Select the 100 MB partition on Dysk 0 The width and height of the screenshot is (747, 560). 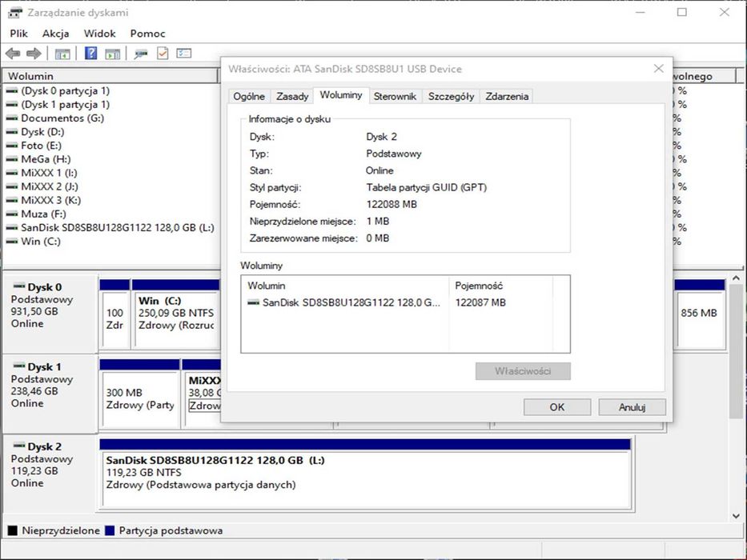coord(114,314)
